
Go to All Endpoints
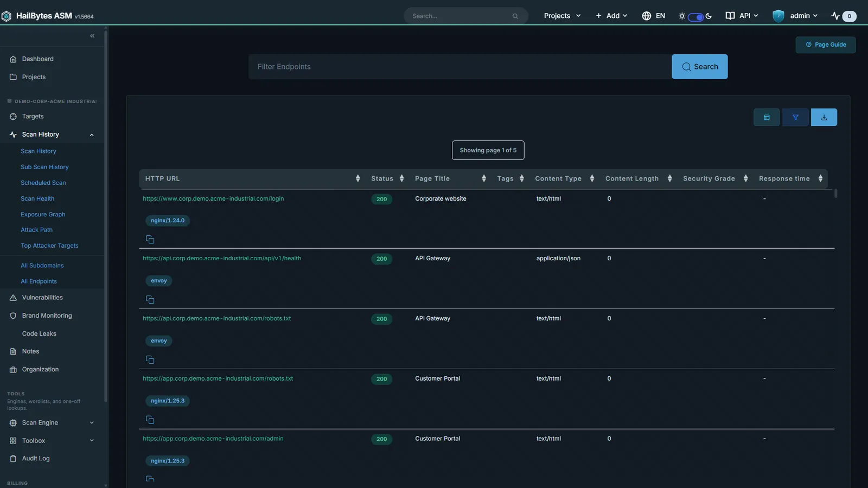click(39, 281)
